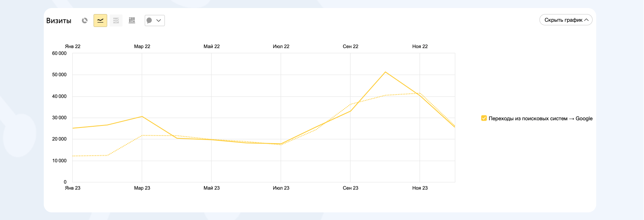Click the speech bubble annotations icon

click(149, 21)
